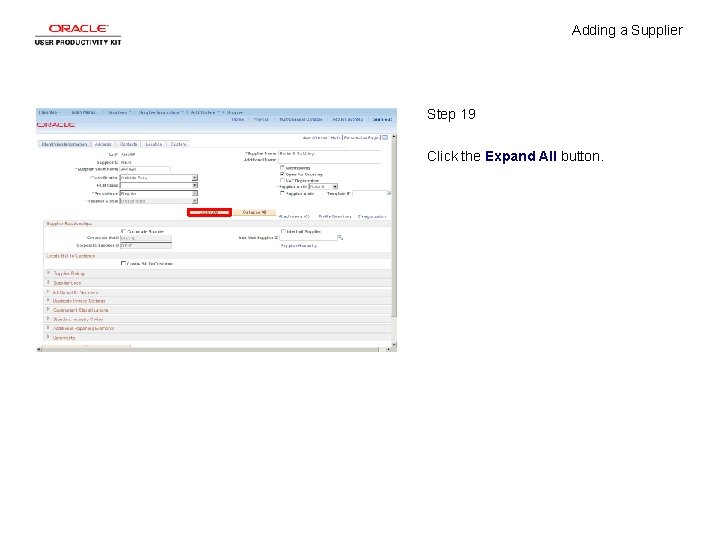The image size is (720, 540).
Task: Check the InterUnit Supplier checkbox
Action: point(283,231)
